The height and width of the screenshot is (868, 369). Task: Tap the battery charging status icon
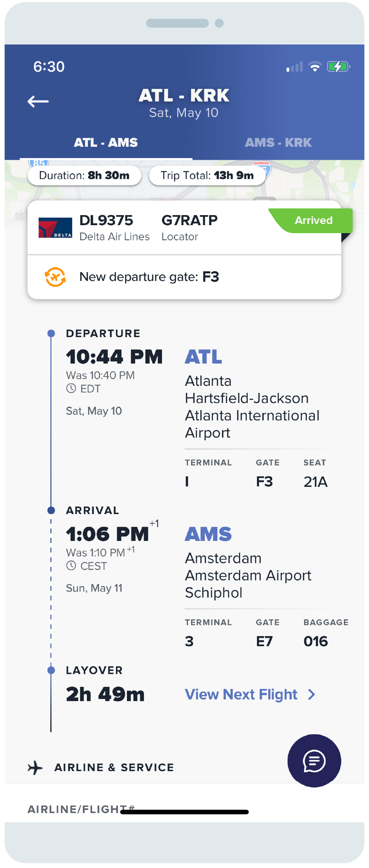(x=338, y=66)
